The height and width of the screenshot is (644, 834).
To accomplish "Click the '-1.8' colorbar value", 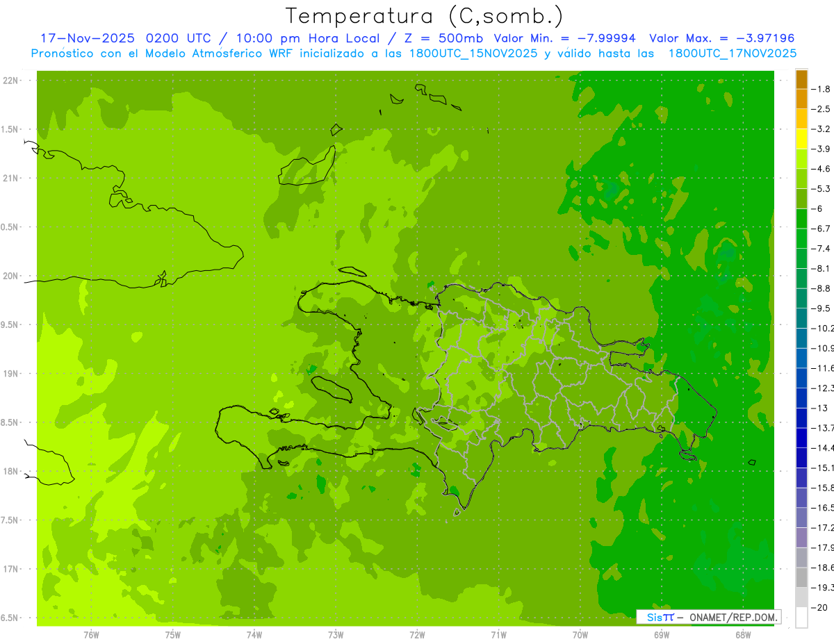I will coord(820,89).
